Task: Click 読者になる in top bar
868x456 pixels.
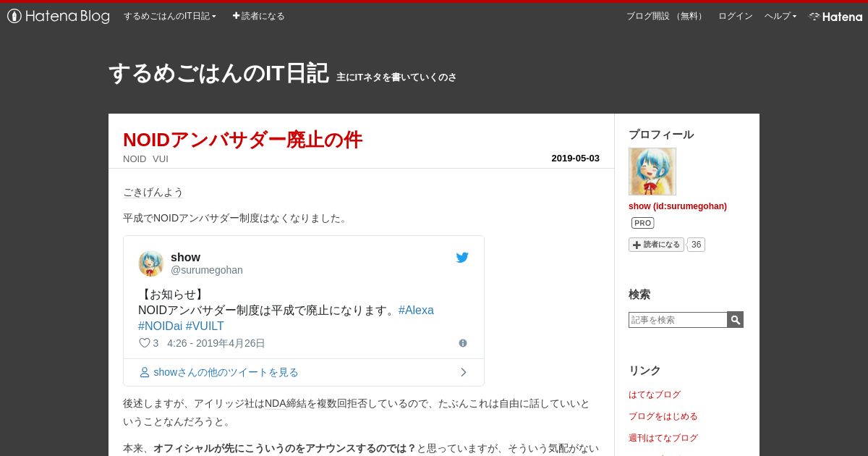Action: [x=258, y=16]
